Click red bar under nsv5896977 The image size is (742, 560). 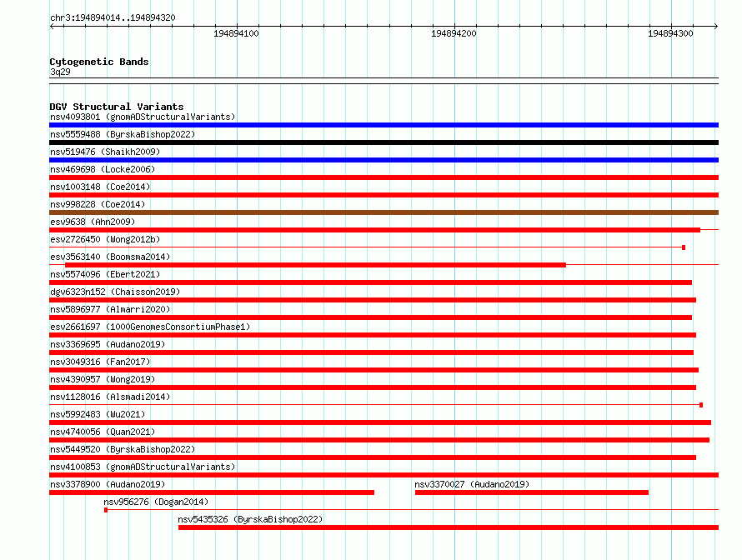370,317
